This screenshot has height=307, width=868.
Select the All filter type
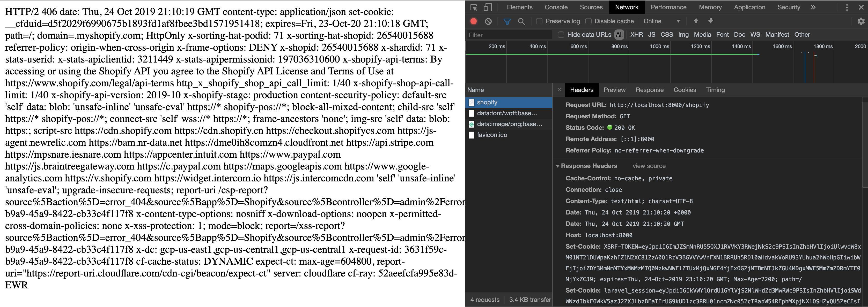tap(619, 35)
